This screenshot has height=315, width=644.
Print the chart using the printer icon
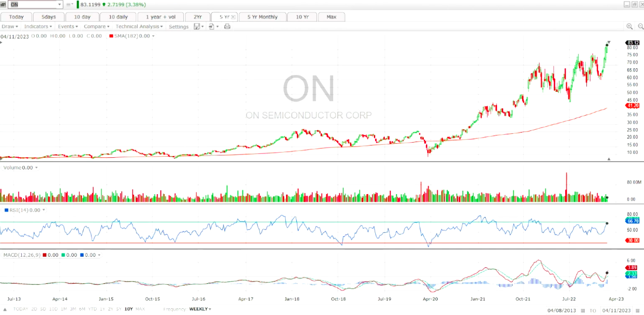pyautogui.click(x=227, y=26)
